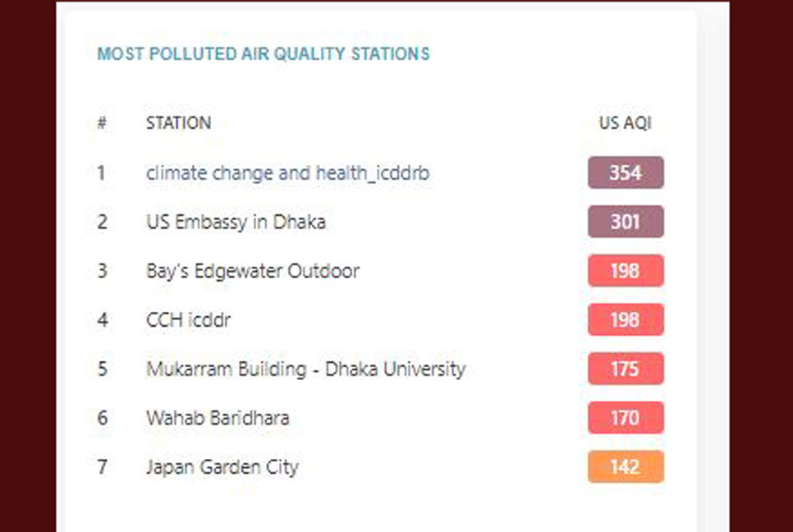This screenshot has width=793, height=532.
Task: Select Mukarram Building - Dhaka University station
Action: (306, 369)
